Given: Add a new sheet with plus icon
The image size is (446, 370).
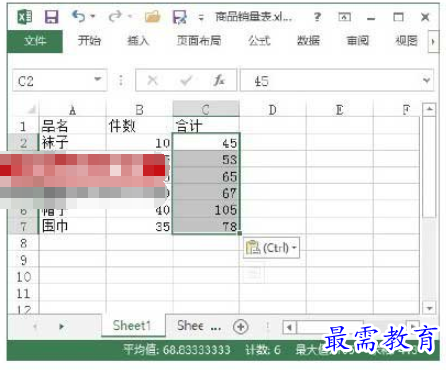Looking at the screenshot, I should [240, 327].
